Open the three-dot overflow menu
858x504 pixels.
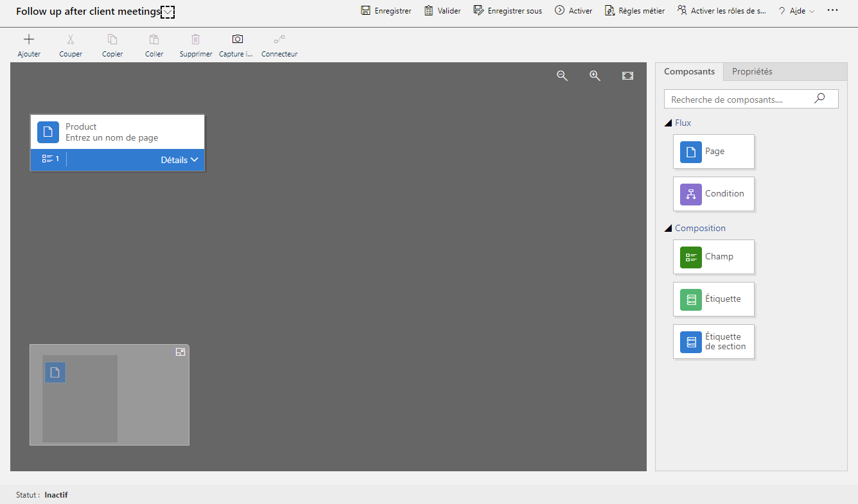click(832, 10)
